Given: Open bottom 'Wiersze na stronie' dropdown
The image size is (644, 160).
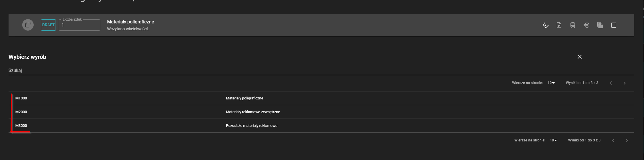Looking at the screenshot, I should click(x=553, y=140).
